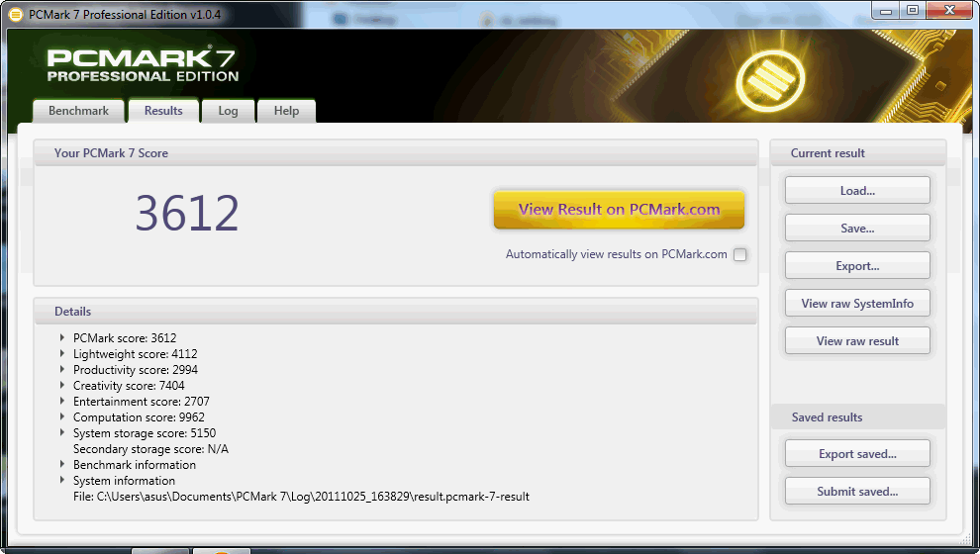980x554 pixels.
Task: Click the 'Saved results' panel header
Action: tap(827, 417)
